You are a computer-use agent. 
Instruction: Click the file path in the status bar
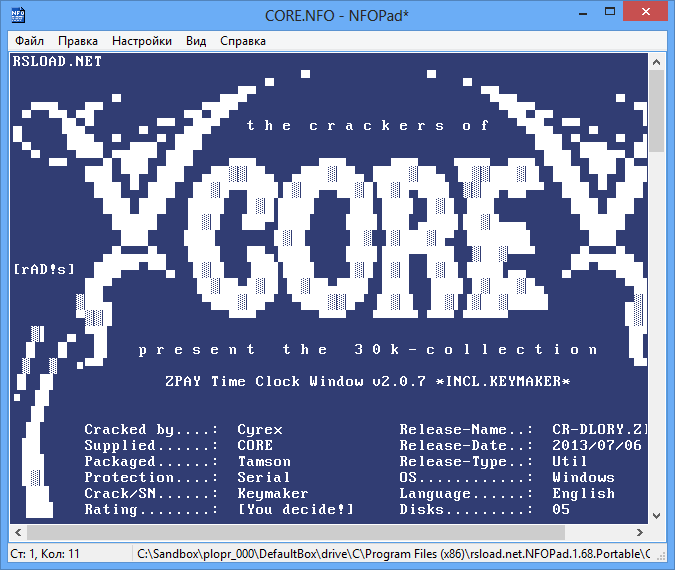click(393, 554)
